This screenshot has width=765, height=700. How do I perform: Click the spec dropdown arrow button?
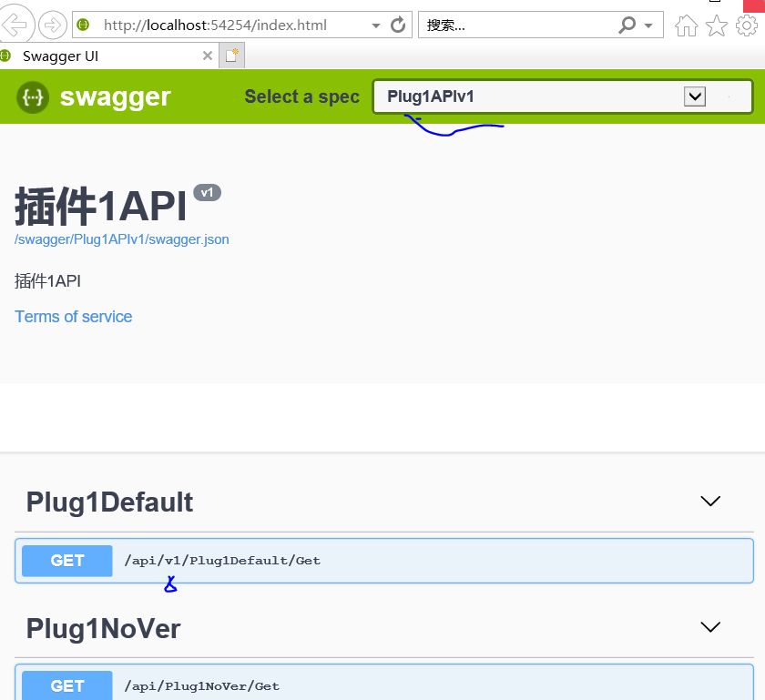[695, 96]
